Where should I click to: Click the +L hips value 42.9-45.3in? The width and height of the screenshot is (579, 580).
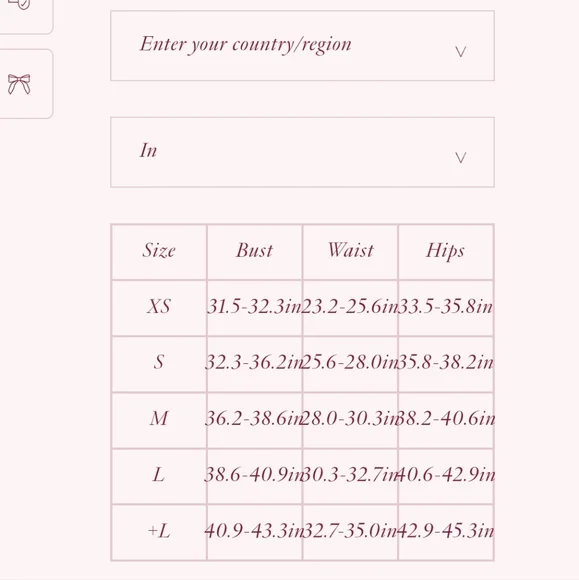446,531
